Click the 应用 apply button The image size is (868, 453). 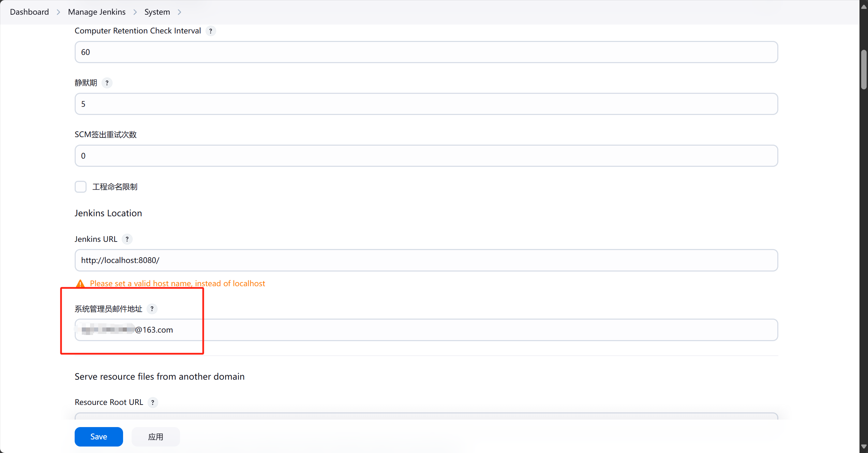coord(155,437)
